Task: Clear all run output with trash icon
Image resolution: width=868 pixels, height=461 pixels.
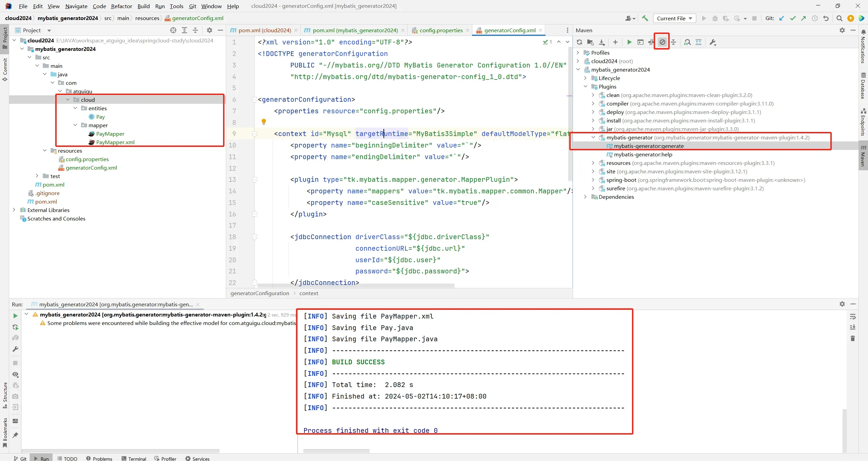Action: point(853,338)
